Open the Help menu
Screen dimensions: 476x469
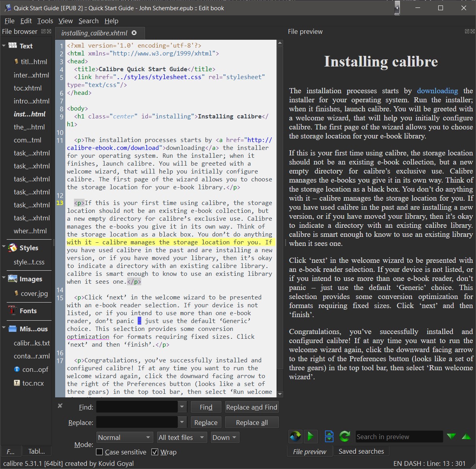(111, 21)
